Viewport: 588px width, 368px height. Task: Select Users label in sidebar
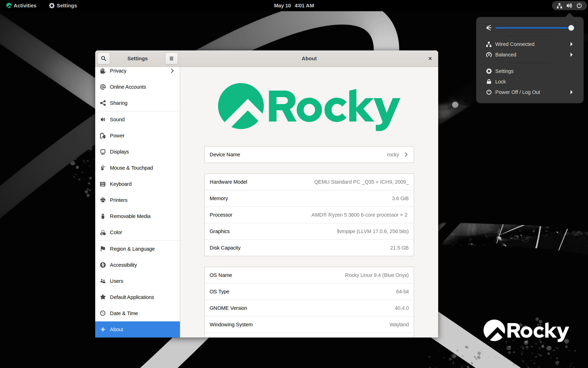pos(117,281)
